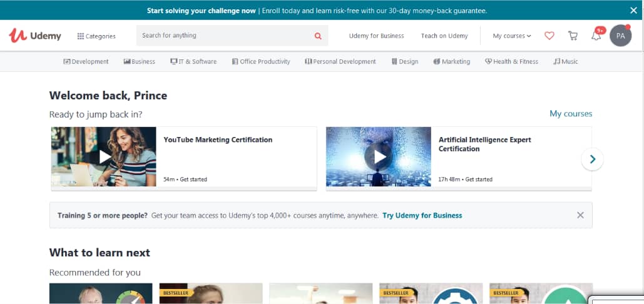Viewport: 644px width, 304px height.
Task: Click the 17h 48m Get started text
Action: 466,180
